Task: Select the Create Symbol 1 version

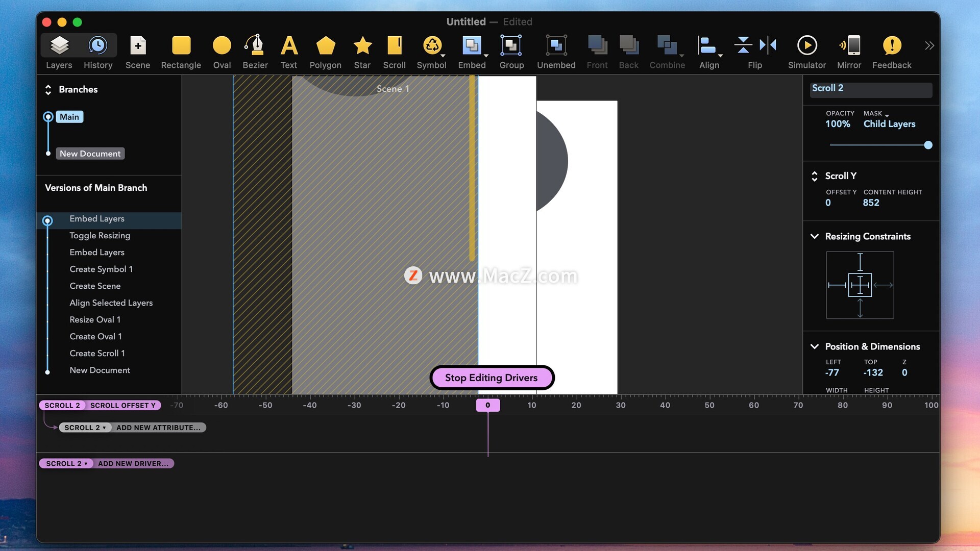Action: coord(101,269)
